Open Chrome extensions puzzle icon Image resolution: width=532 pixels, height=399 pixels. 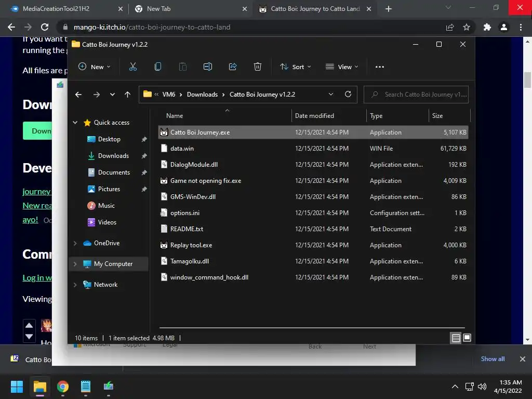pyautogui.click(x=487, y=27)
